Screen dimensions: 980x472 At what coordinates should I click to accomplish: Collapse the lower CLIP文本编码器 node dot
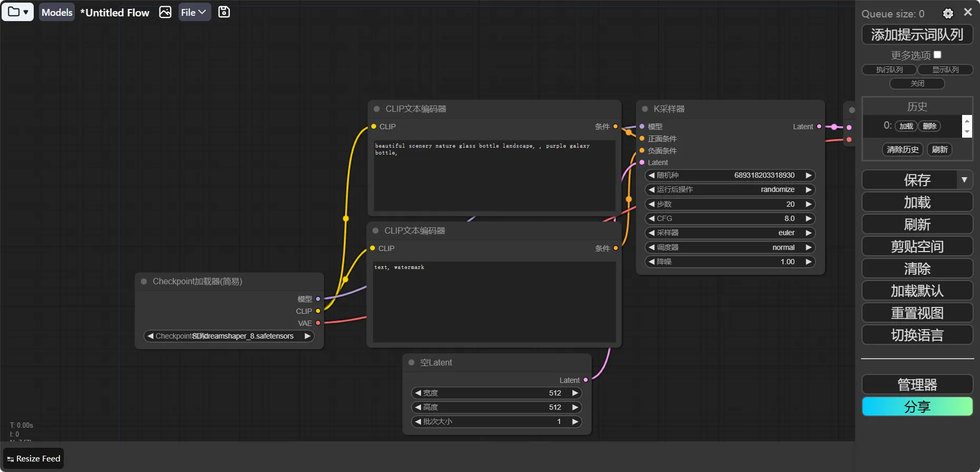coord(376,230)
